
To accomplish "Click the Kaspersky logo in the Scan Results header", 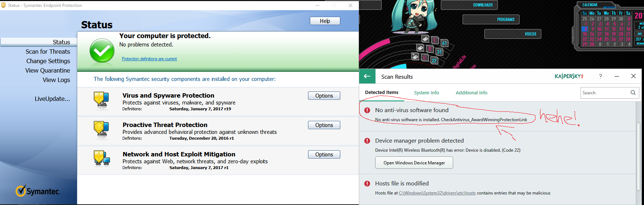I will [569, 76].
